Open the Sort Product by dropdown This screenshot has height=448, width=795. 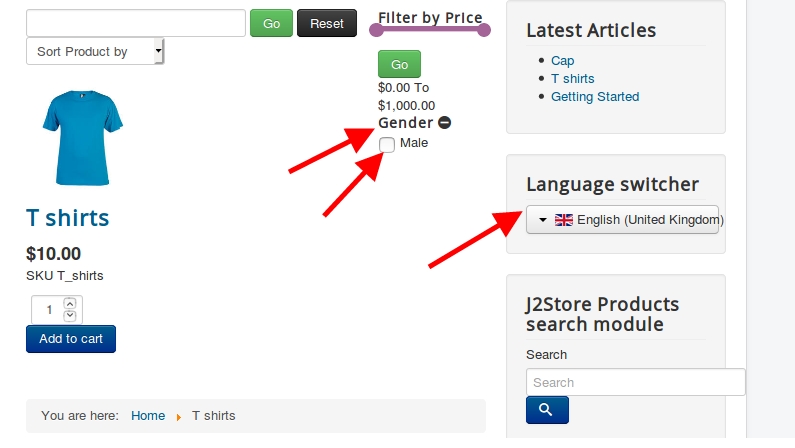click(x=95, y=51)
